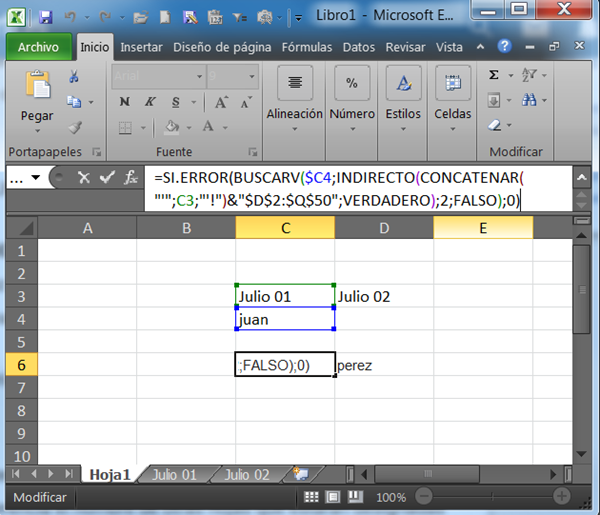Click the zoom out minus button

pyautogui.click(x=424, y=497)
